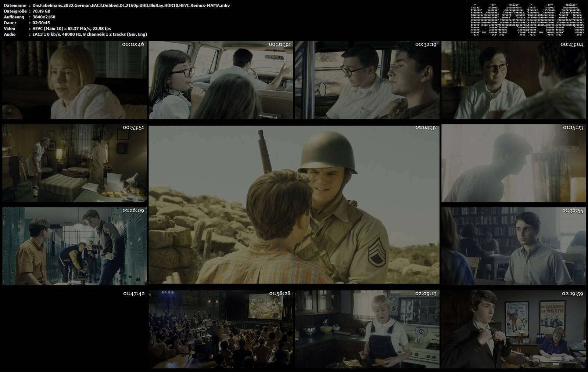The width and height of the screenshot is (588, 372).
Task: Click the Auflösung label
Action: pos(14,17)
